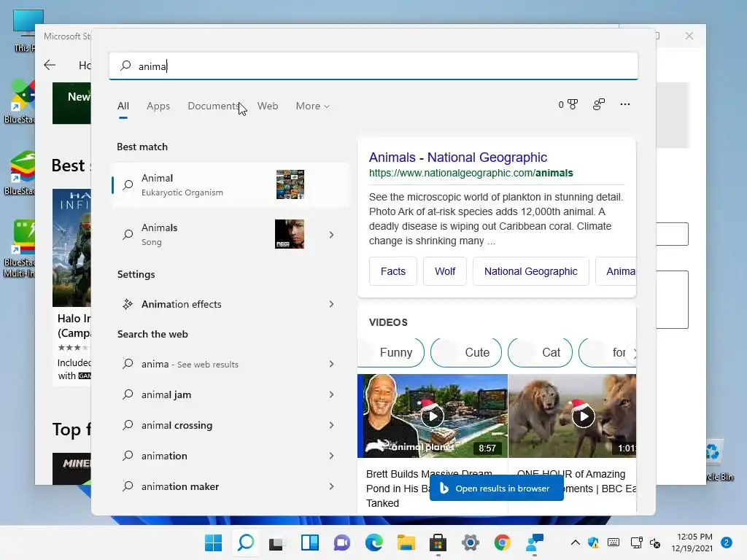This screenshot has height=560, width=747.
Task: Switch to the Apps search tab
Action: [158, 106]
